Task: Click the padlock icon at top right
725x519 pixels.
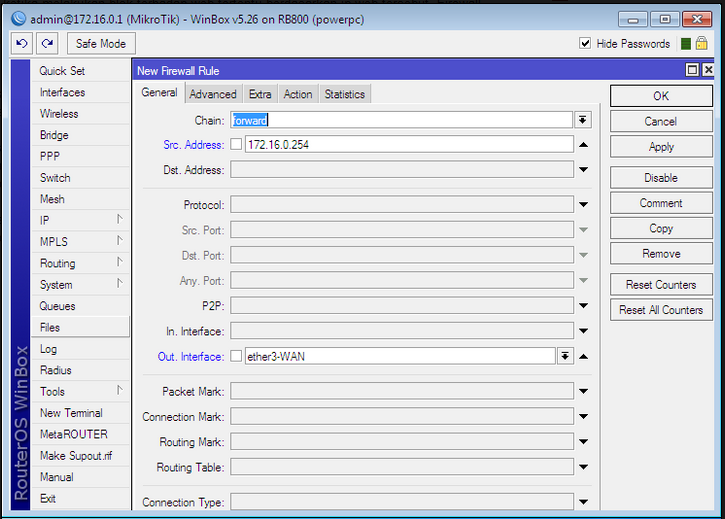Action: click(701, 43)
